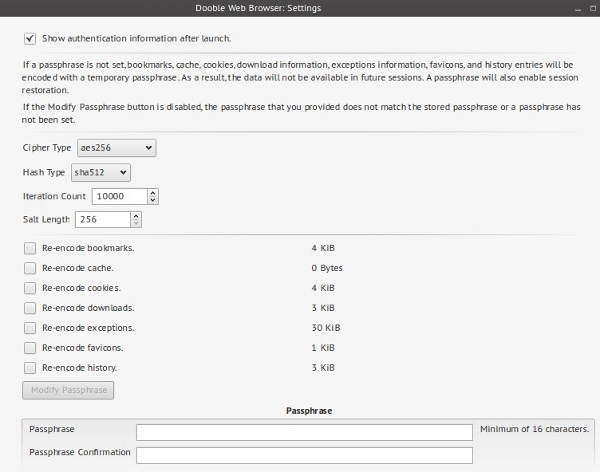Decrease Iteration Count with down arrow
This screenshot has width=600, height=472.
pyautogui.click(x=153, y=201)
